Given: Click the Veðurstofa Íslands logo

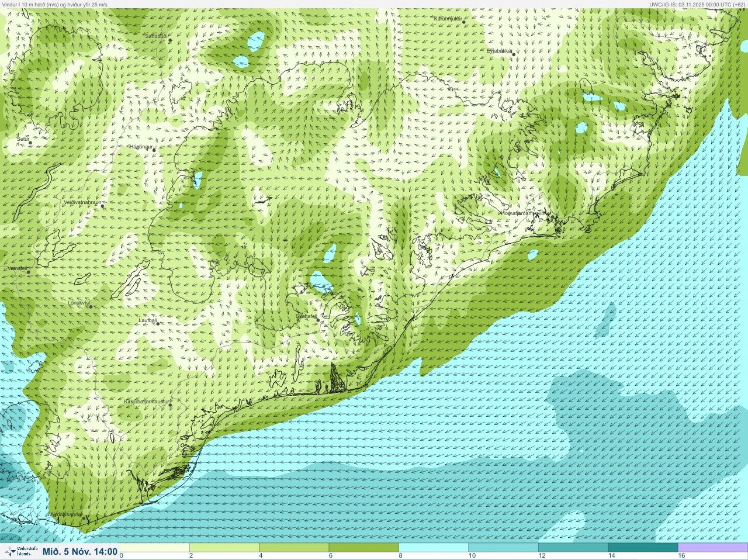Looking at the screenshot, I should pos(20,551).
